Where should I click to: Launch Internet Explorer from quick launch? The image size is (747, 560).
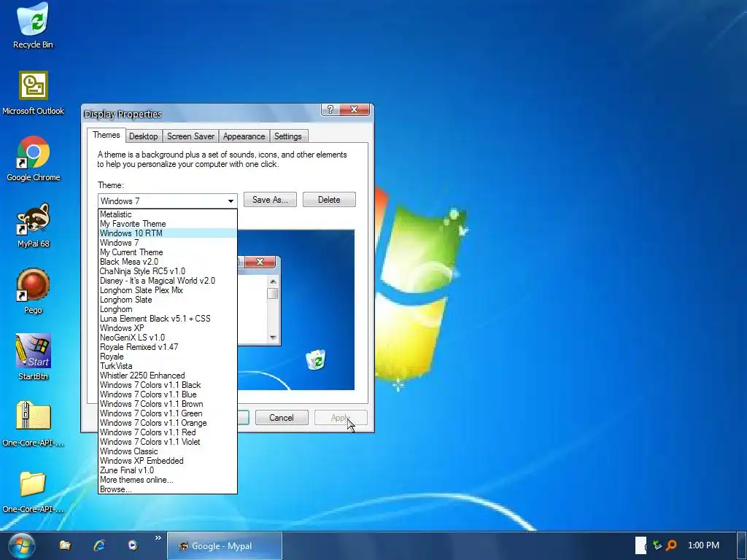(x=99, y=545)
